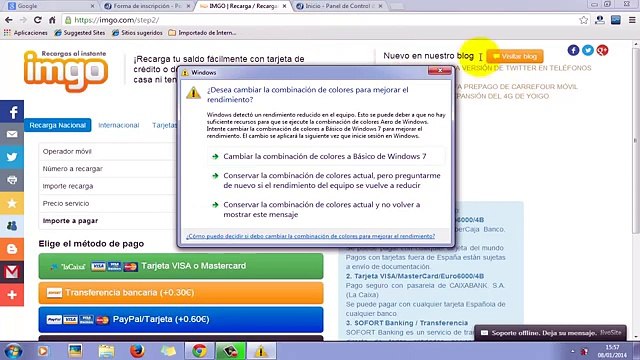Click the Blogger share sidebar icon
This screenshot has height=360, width=640.
click(x=12, y=249)
